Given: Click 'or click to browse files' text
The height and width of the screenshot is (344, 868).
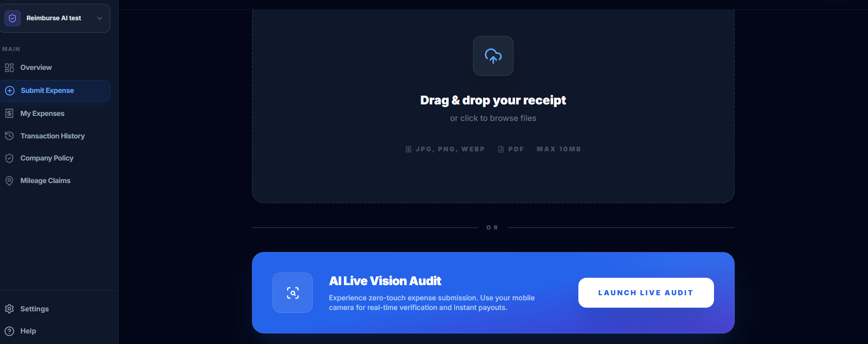Looking at the screenshot, I should click(x=493, y=118).
